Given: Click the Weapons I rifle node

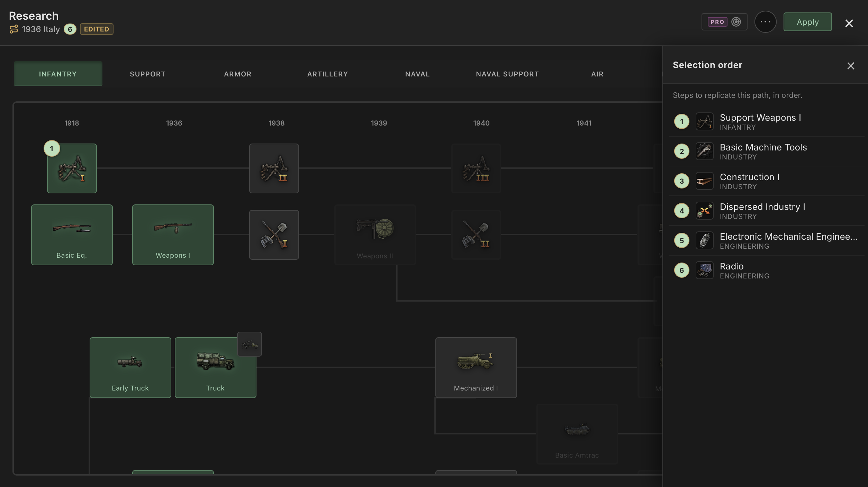Looking at the screenshot, I should [173, 235].
